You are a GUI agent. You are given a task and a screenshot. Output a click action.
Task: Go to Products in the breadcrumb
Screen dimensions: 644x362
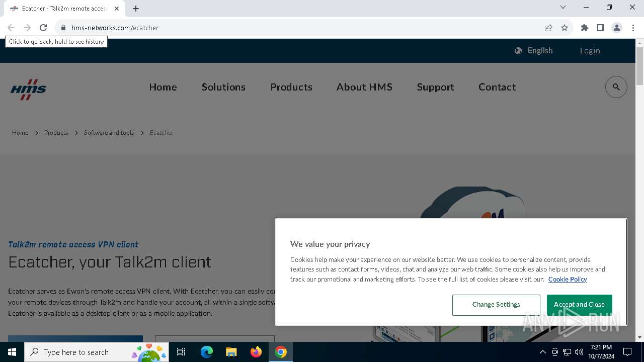56,133
